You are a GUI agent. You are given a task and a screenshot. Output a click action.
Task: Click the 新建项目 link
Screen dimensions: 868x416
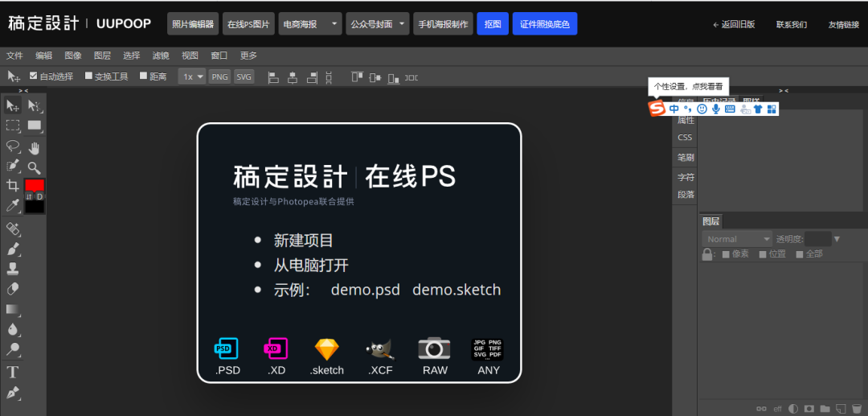303,241
